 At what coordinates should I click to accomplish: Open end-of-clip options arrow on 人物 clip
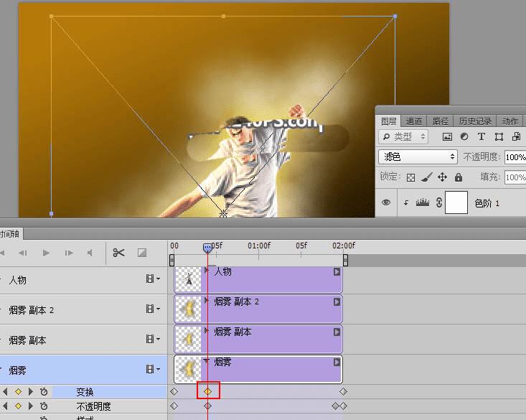pos(337,271)
